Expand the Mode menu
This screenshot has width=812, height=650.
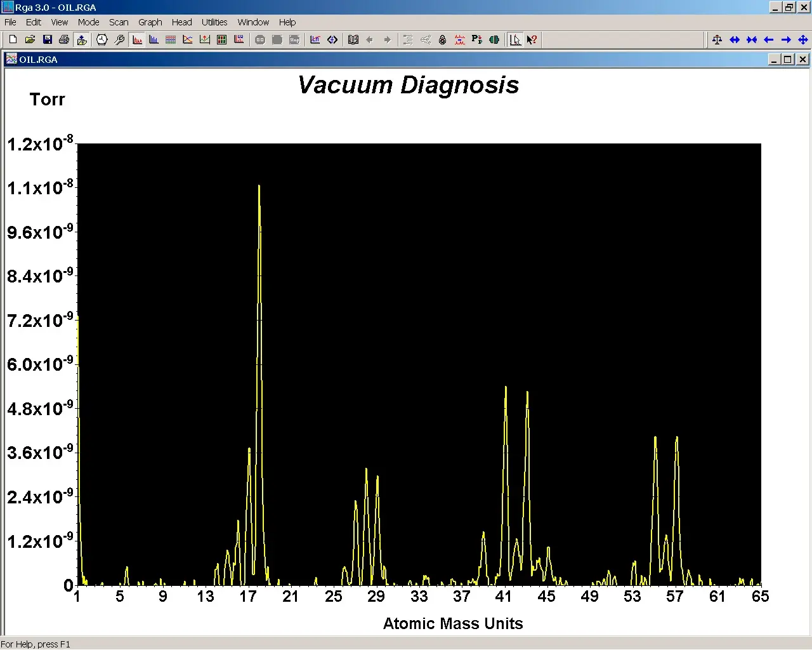click(88, 22)
